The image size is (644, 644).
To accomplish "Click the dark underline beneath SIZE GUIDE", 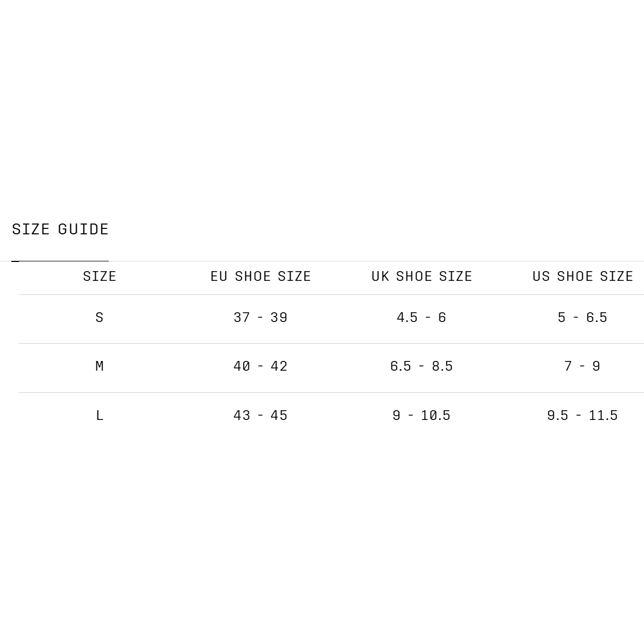I will click(x=60, y=261).
